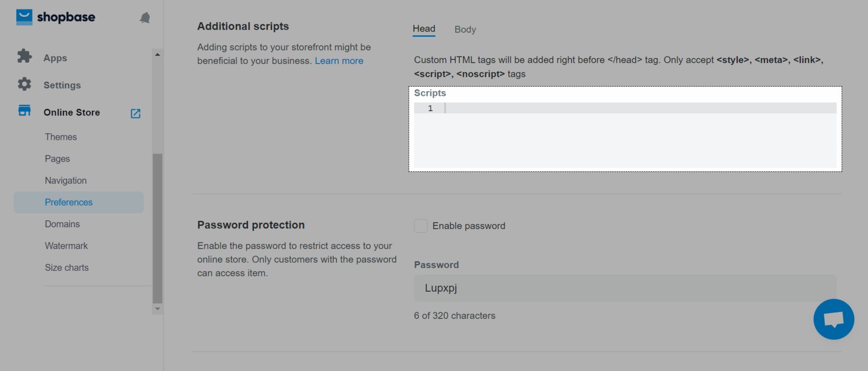
Task: Switch to the Body tab
Action: click(465, 30)
